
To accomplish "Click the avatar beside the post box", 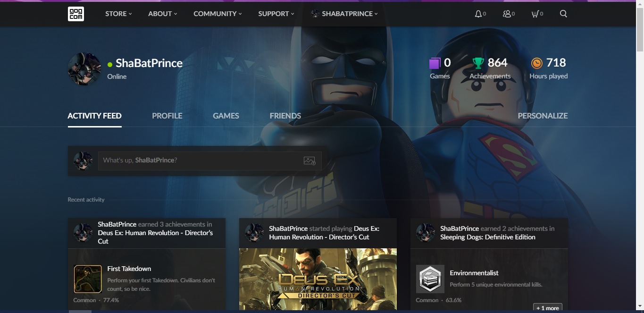I will [x=83, y=161].
